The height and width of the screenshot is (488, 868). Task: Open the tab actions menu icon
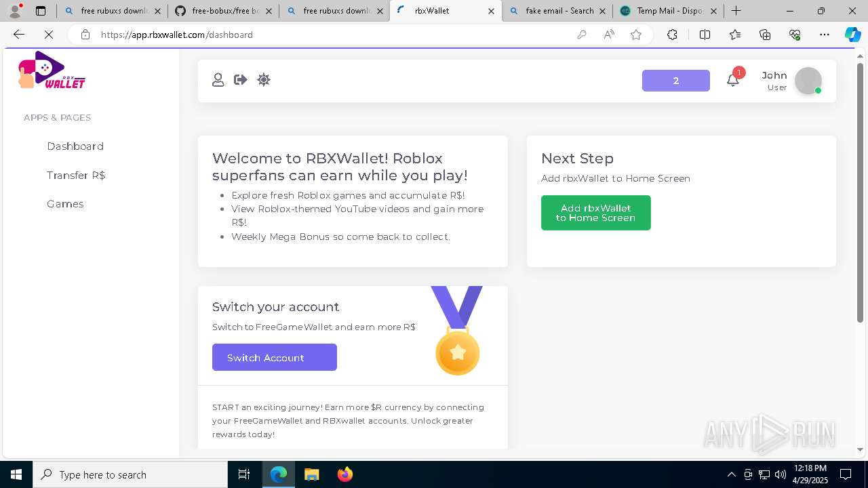41,11
